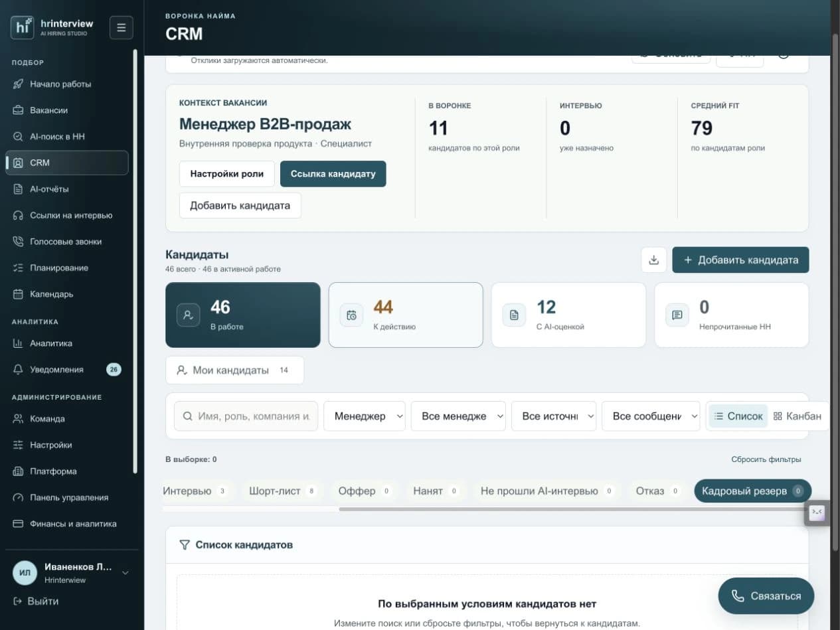The image size is (840, 630).
Task: Select the Оффер 0 stage tab
Action: coord(365,491)
